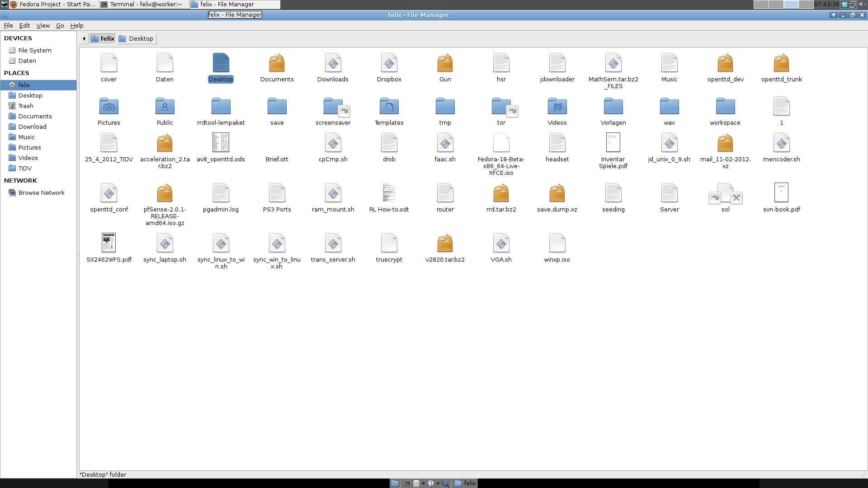Select the svn-book.pdf file icon
Viewport: 868px width, 488px height.
pos(781,193)
